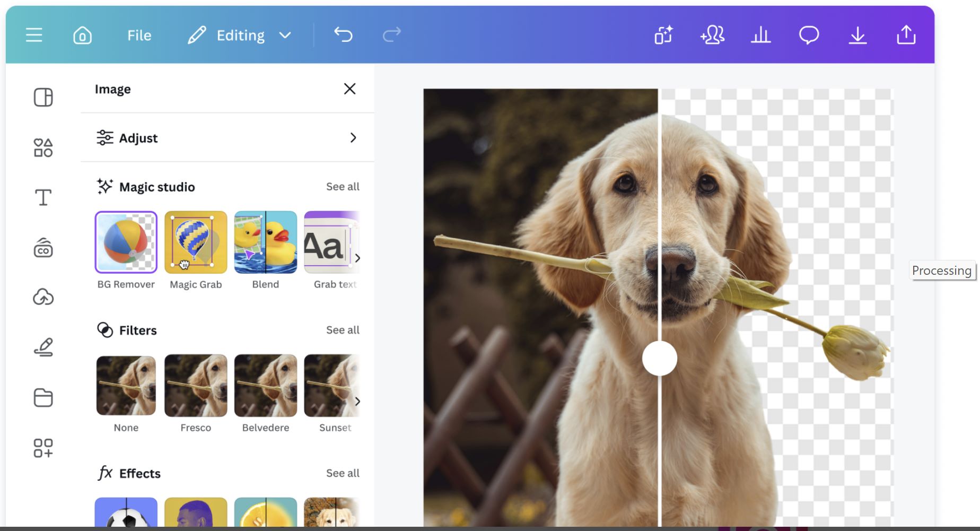Image resolution: width=980 pixels, height=531 pixels.
Task: Open the Uploads cloud icon
Action: coord(43,297)
